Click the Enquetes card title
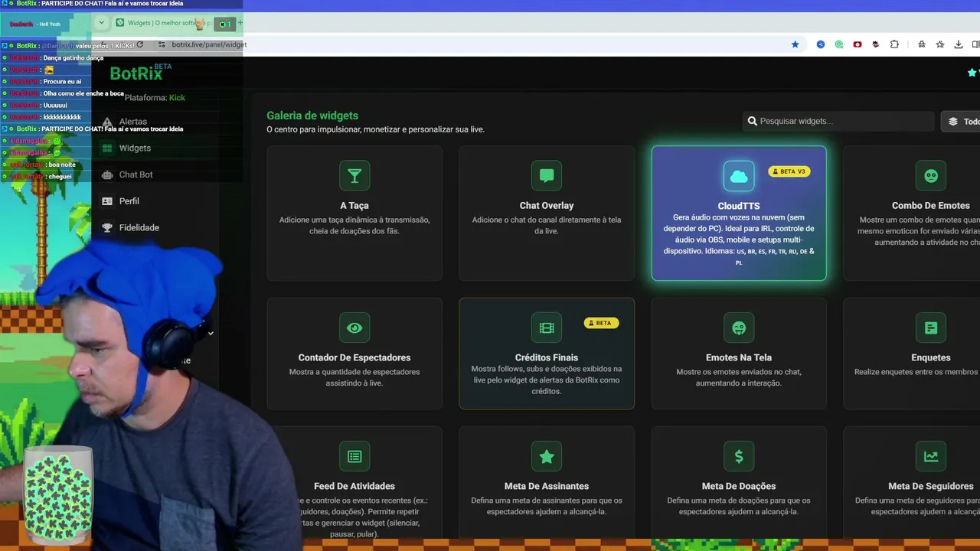This screenshot has height=551, width=980. (x=931, y=357)
